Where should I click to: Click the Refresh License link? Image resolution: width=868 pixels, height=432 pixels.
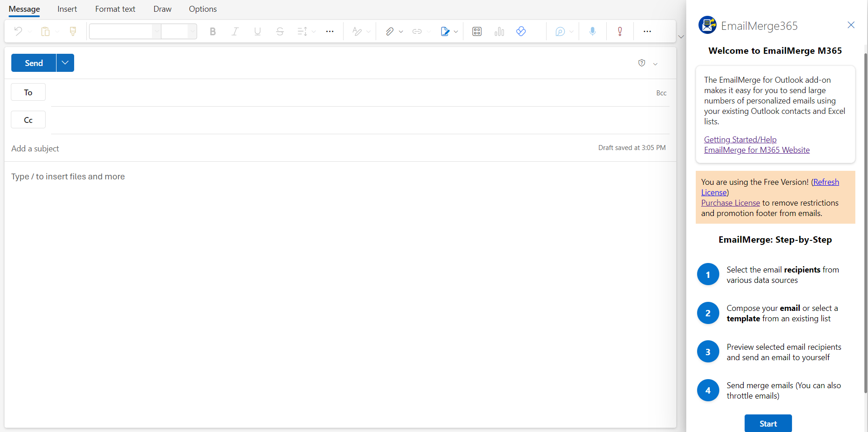point(825,182)
